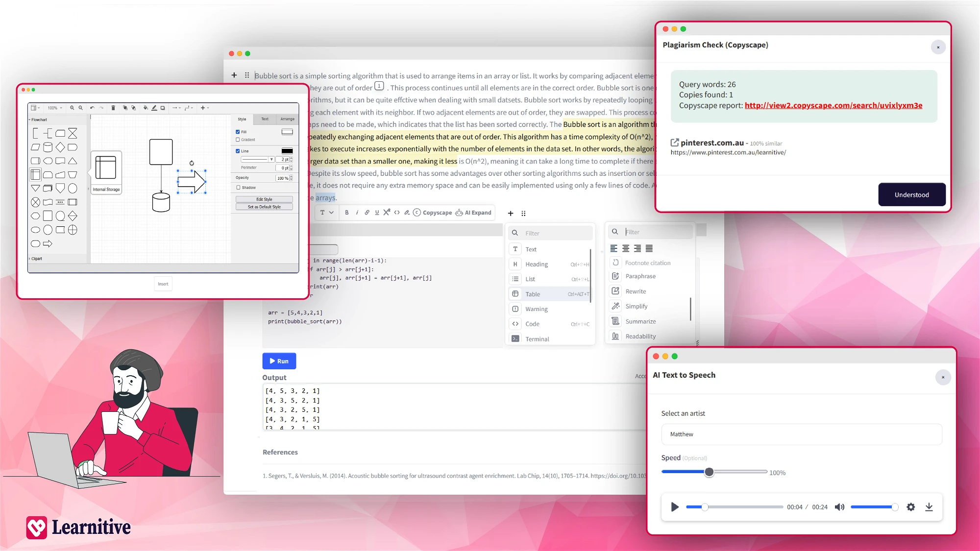
Task: Open audio player settings gear
Action: click(x=910, y=507)
